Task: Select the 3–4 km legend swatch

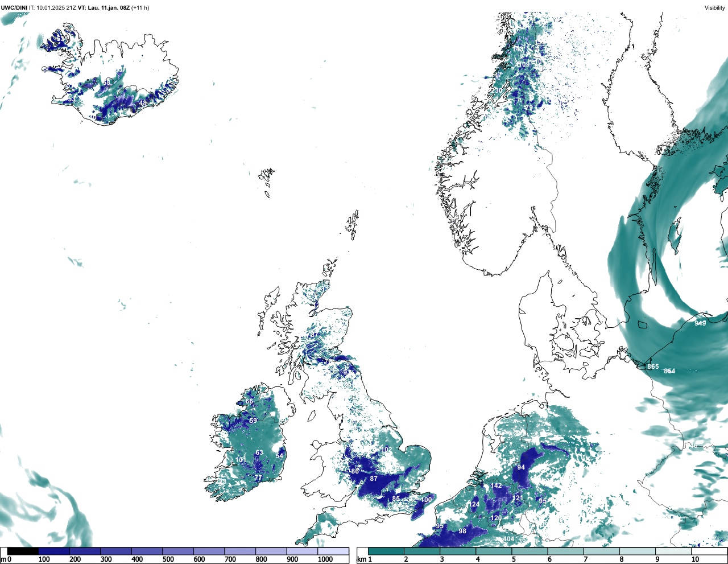Action: (458, 551)
